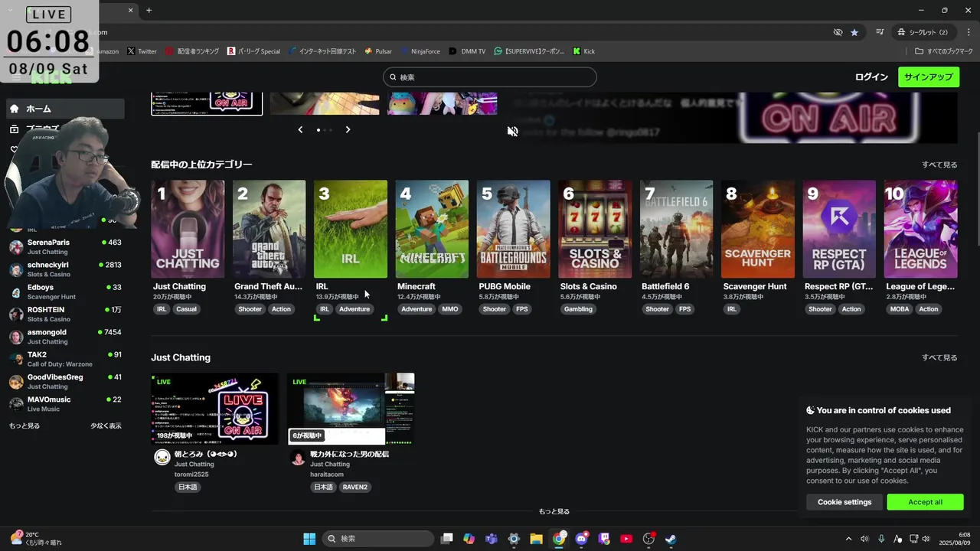This screenshot has height=551, width=980.
Task: Open the League of Legends category card
Action: pos(921,230)
